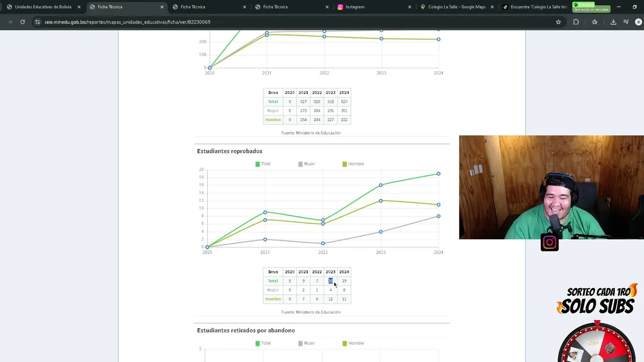The height and width of the screenshot is (362, 644).
Task: Close the Unidades Educativas de Bolivia tab
Action: pos(79,7)
